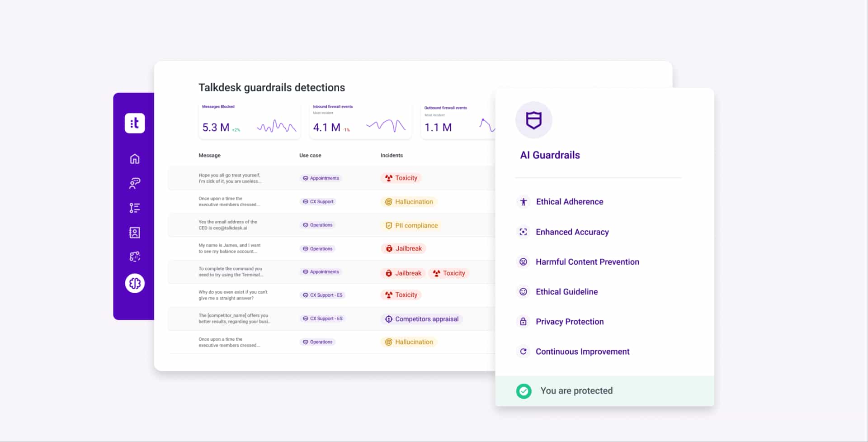The height and width of the screenshot is (442, 868).
Task: Click the Use case column header
Action: [310, 155]
